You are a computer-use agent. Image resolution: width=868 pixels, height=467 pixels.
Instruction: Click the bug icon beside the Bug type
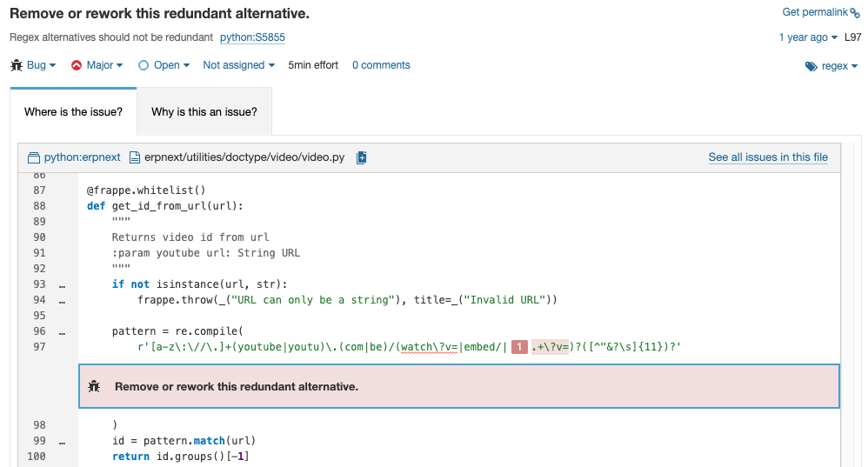(x=16, y=65)
